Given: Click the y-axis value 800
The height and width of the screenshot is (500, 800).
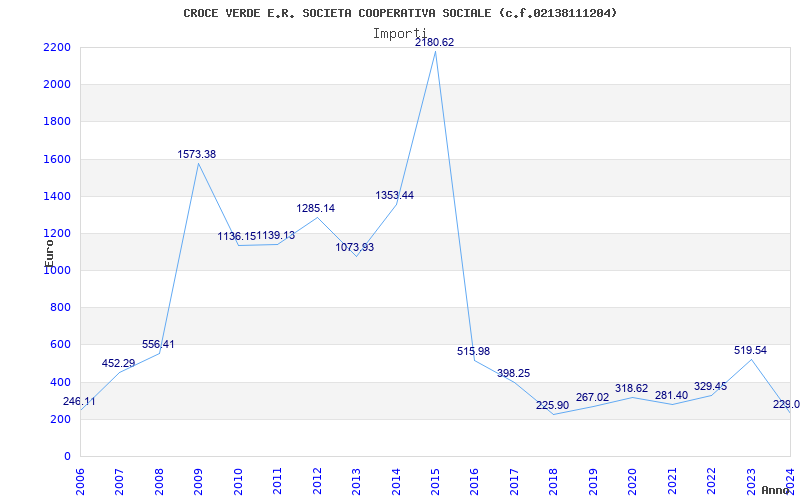Looking at the screenshot, I should (60, 308).
